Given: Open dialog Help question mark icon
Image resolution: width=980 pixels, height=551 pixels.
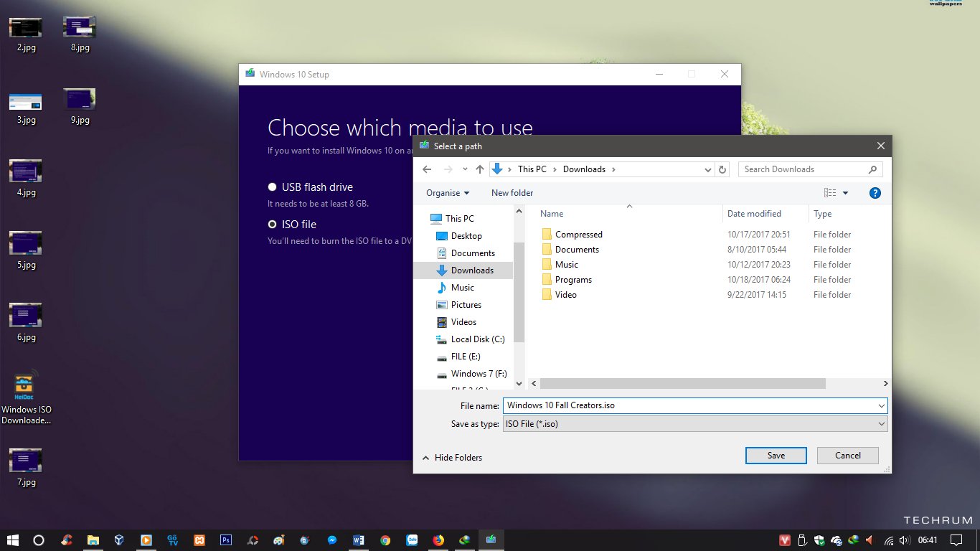Looking at the screenshot, I should (x=875, y=193).
